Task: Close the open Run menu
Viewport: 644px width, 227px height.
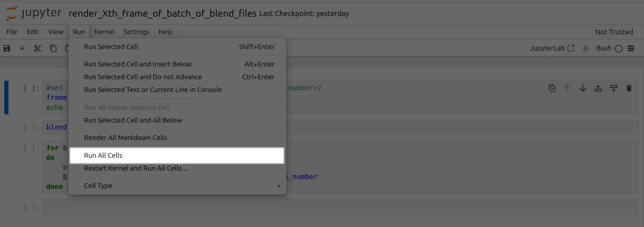Action: click(x=79, y=32)
